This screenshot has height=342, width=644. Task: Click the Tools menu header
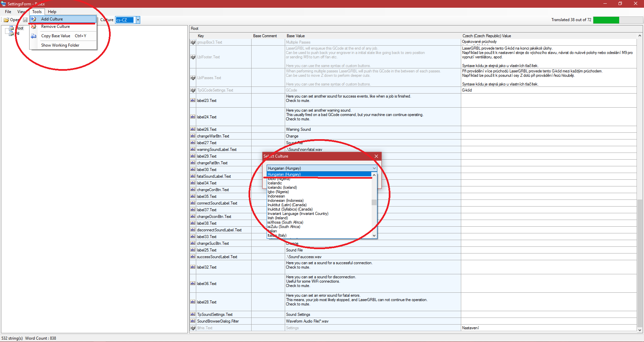(x=37, y=12)
